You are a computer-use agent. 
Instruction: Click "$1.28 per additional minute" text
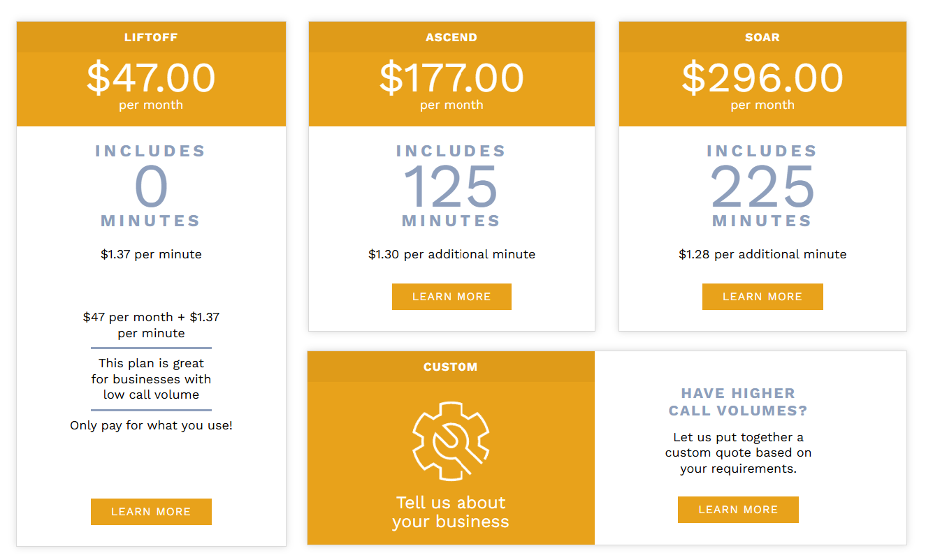click(x=762, y=255)
